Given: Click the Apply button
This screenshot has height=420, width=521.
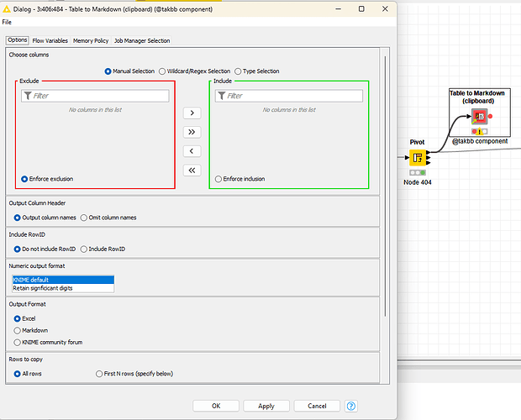Looking at the screenshot, I should 266,406.
